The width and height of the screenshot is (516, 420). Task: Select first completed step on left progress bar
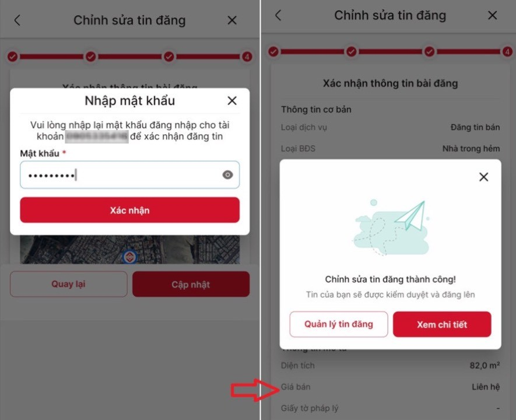pos(12,57)
